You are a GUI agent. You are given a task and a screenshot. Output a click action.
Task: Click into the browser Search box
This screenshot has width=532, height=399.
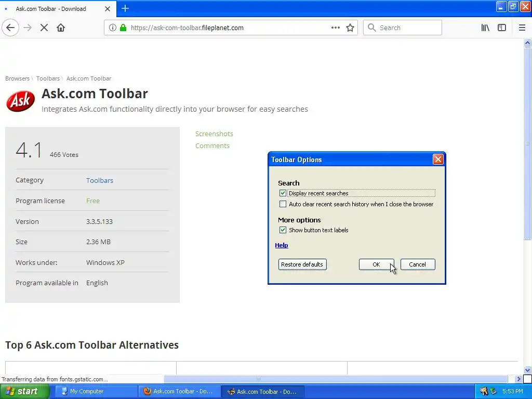[403, 28]
